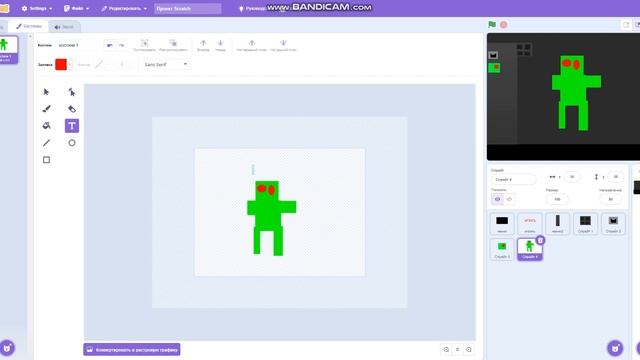Click the small stage layout button

pos(626,25)
